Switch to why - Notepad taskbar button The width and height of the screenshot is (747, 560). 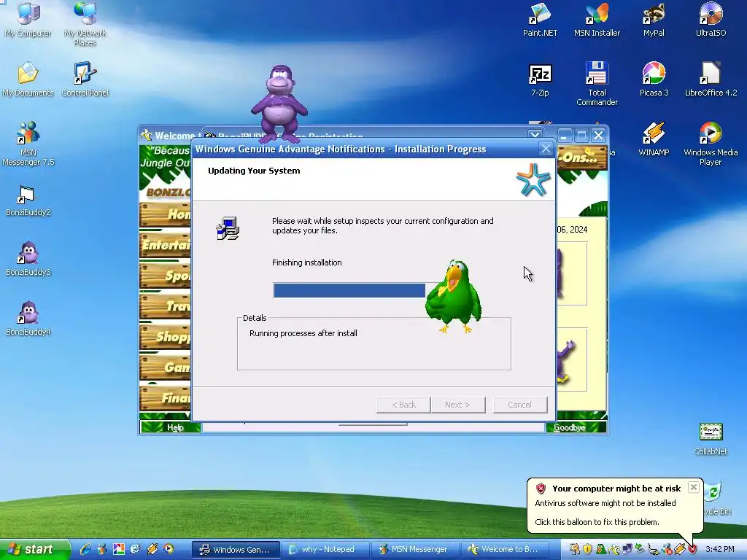tap(325, 550)
